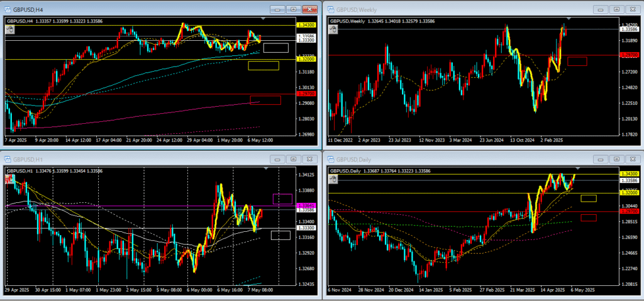
Task: Maximize the GBPUSD,H1 chart window
Action: click(294, 158)
